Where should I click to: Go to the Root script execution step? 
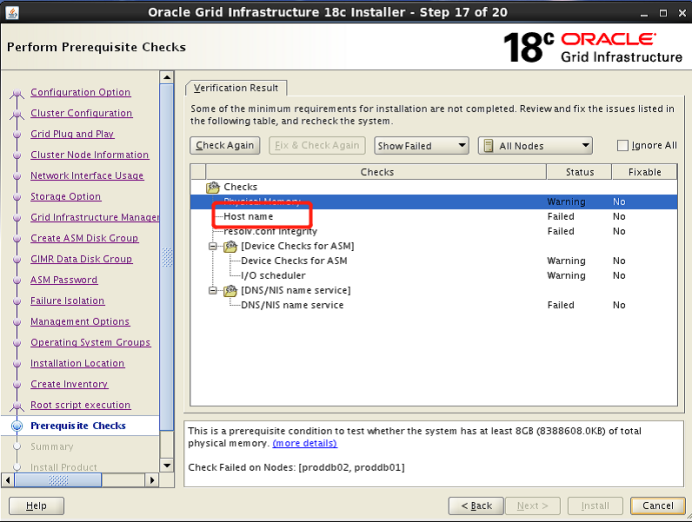[80, 405]
